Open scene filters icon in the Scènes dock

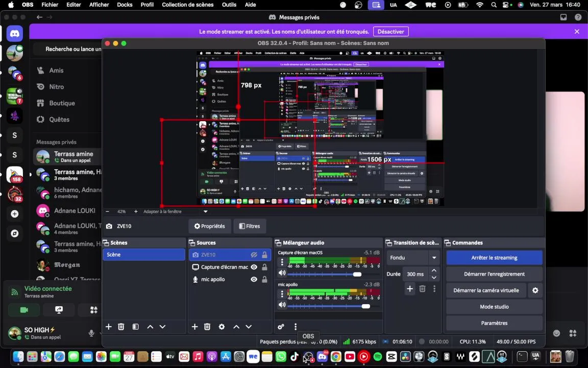[135, 327]
